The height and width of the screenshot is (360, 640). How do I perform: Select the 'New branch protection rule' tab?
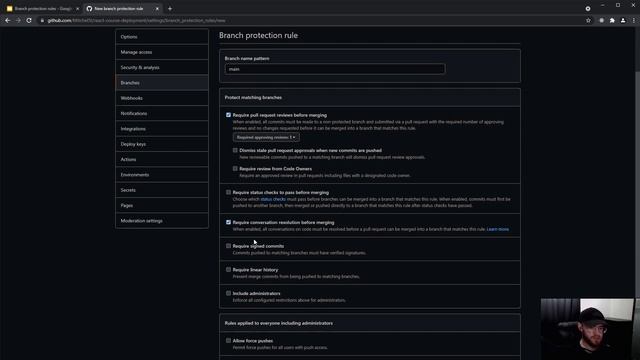122,9
